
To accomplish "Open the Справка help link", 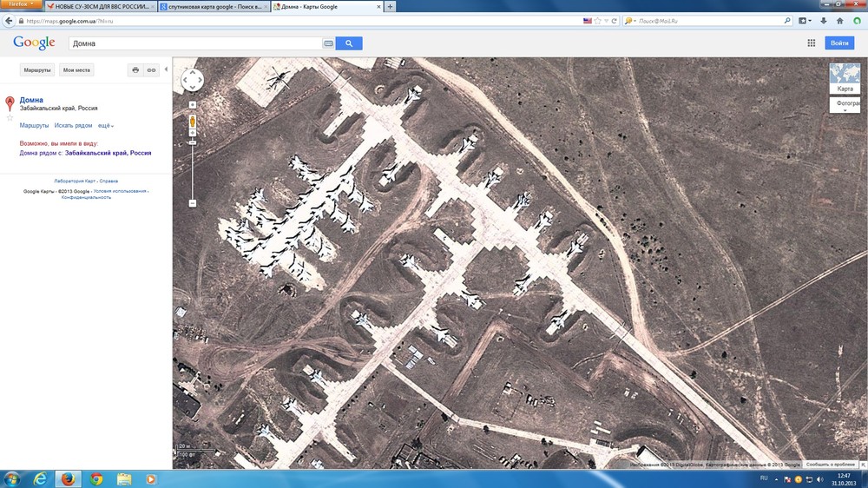I will pos(108,181).
